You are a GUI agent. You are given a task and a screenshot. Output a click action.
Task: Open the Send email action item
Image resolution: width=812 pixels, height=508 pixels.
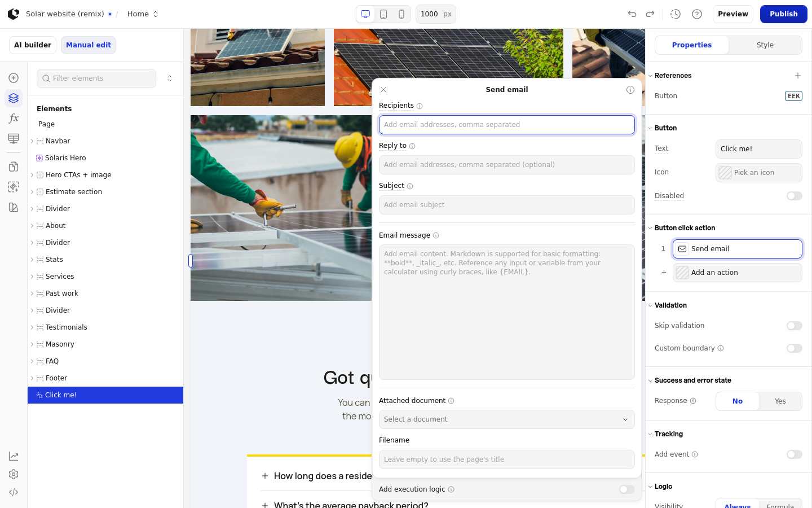738,249
